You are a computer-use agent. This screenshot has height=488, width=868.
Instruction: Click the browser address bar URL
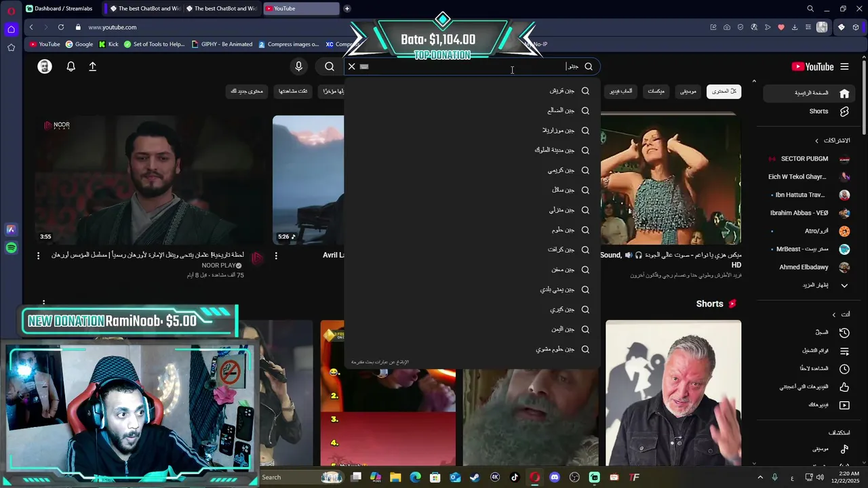(x=113, y=27)
